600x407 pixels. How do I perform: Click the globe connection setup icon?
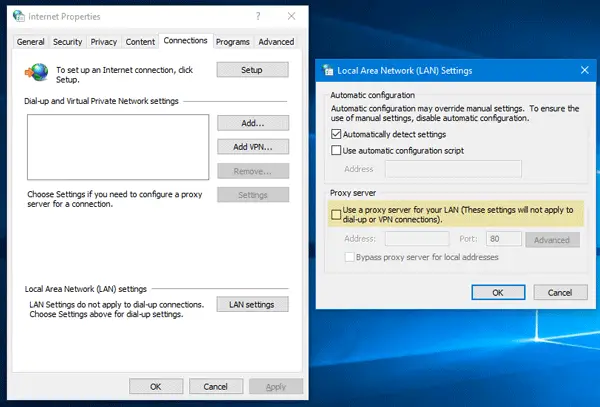coord(37,72)
